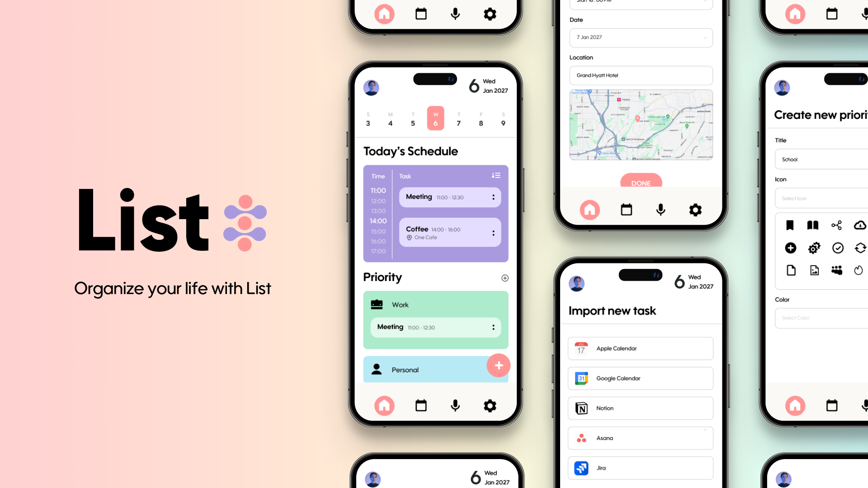Select the people/group icon in icon picker

837,270
